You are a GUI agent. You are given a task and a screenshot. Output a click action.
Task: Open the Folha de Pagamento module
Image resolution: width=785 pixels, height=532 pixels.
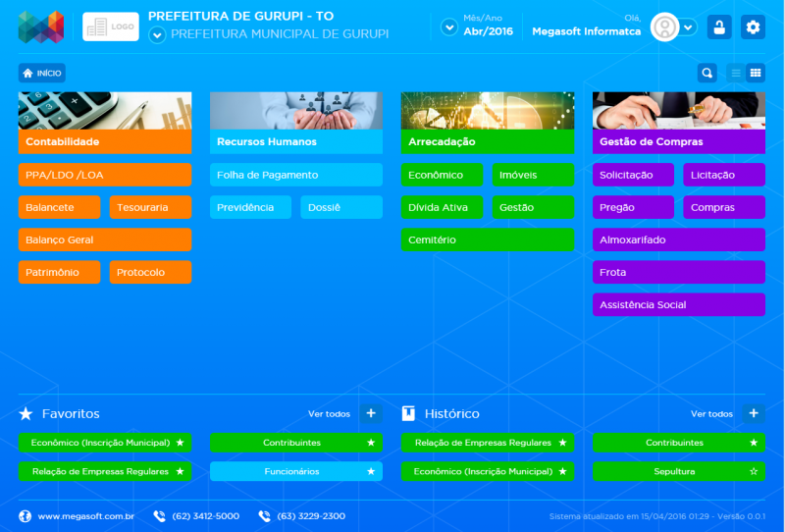tap(295, 175)
